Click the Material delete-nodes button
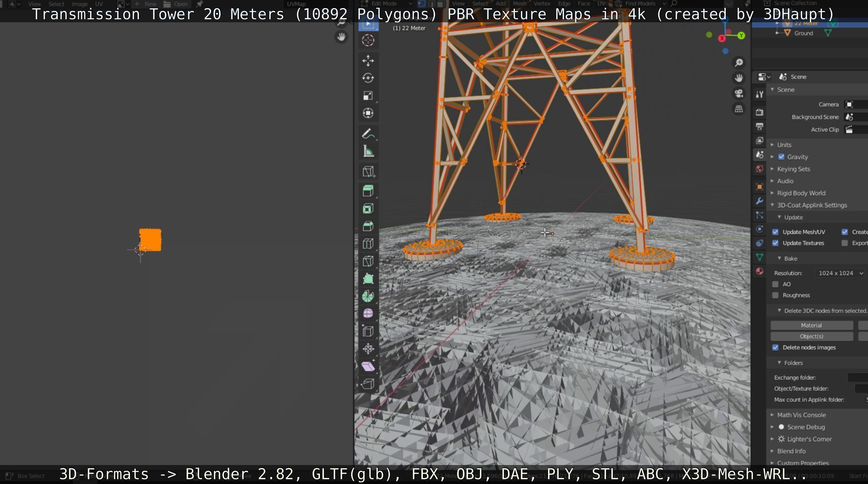Image resolution: width=868 pixels, height=484 pixels. [811, 325]
